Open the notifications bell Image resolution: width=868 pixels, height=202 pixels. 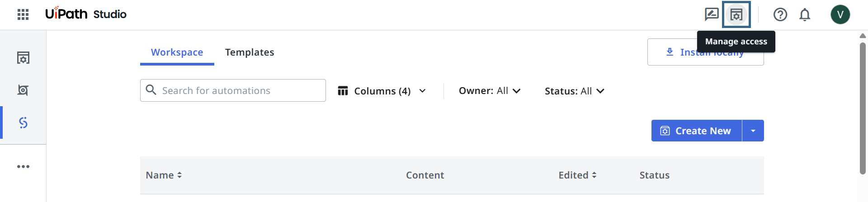[805, 14]
